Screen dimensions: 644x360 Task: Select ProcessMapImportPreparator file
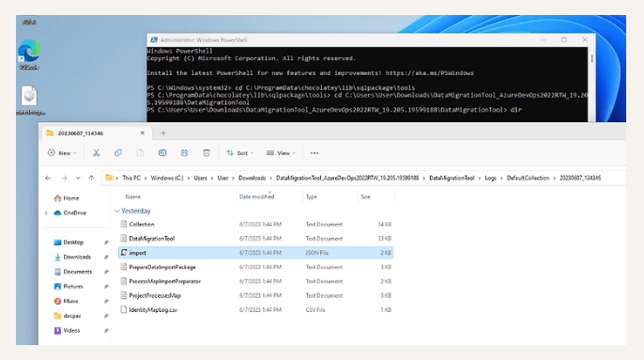coord(256,281)
